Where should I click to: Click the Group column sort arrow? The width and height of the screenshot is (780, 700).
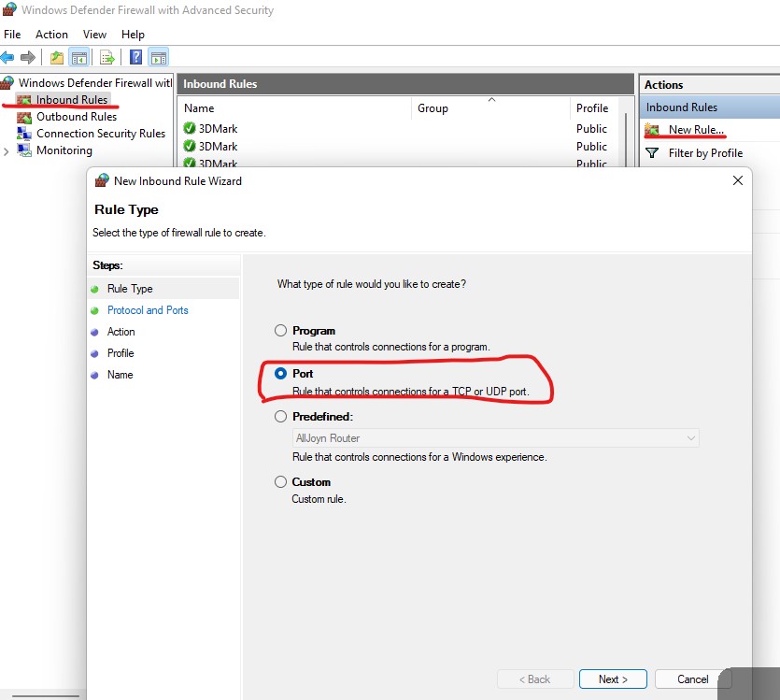(x=491, y=100)
